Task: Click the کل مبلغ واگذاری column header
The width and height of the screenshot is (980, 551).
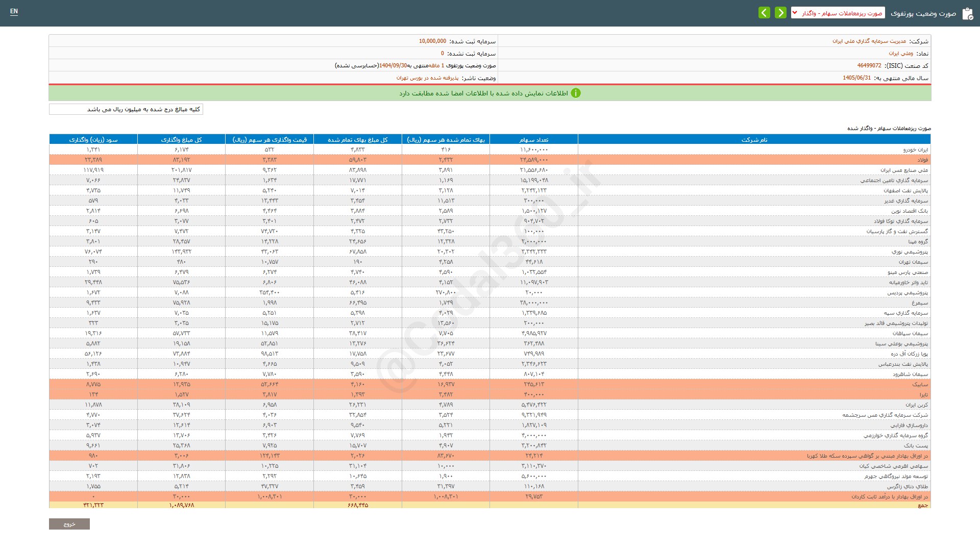Action: click(181, 139)
